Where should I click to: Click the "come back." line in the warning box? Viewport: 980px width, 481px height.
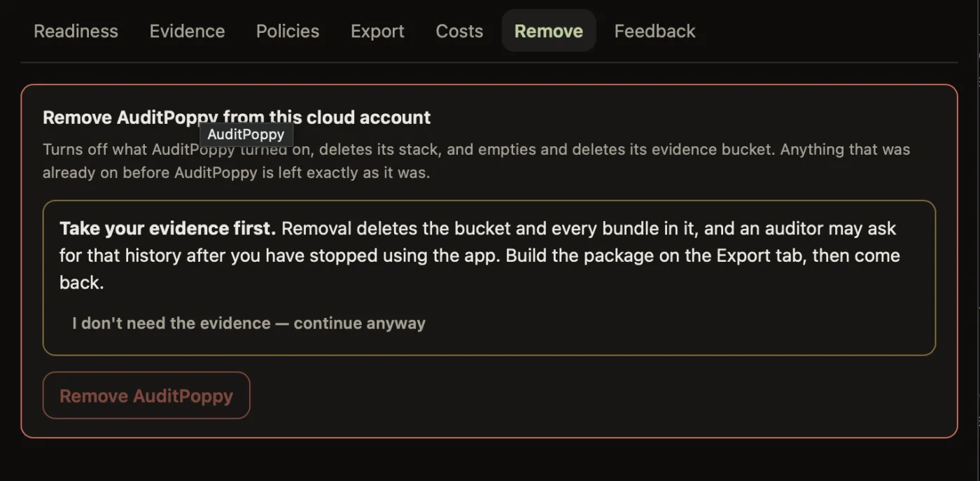point(81,282)
